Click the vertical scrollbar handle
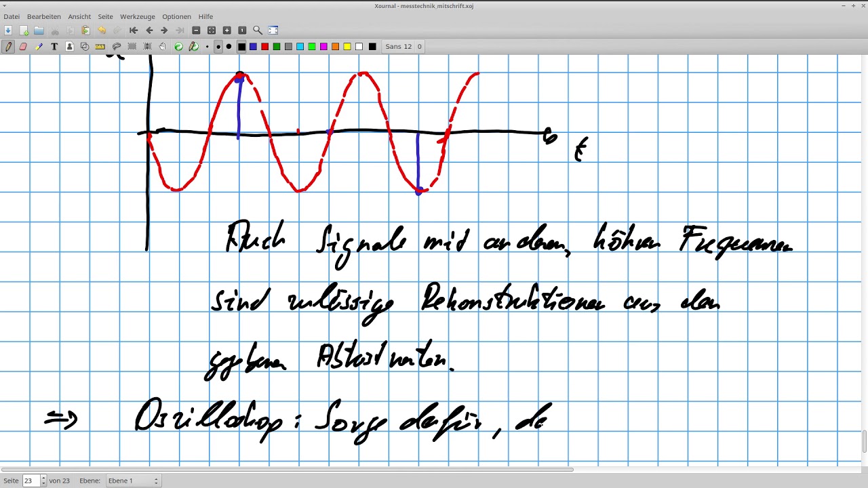Image resolution: width=868 pixels, height=488 pixels. click(865, 441)
